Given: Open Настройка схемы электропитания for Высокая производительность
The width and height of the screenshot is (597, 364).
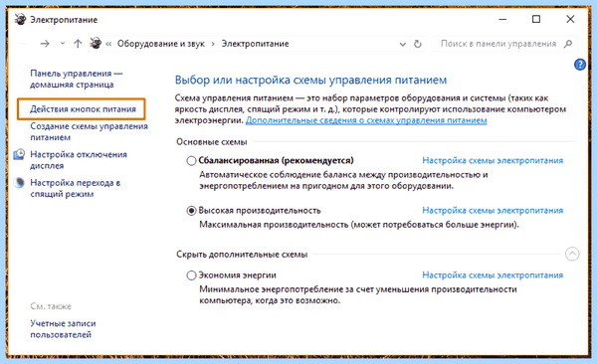Looking at the screenshot, I should point(493,211).
